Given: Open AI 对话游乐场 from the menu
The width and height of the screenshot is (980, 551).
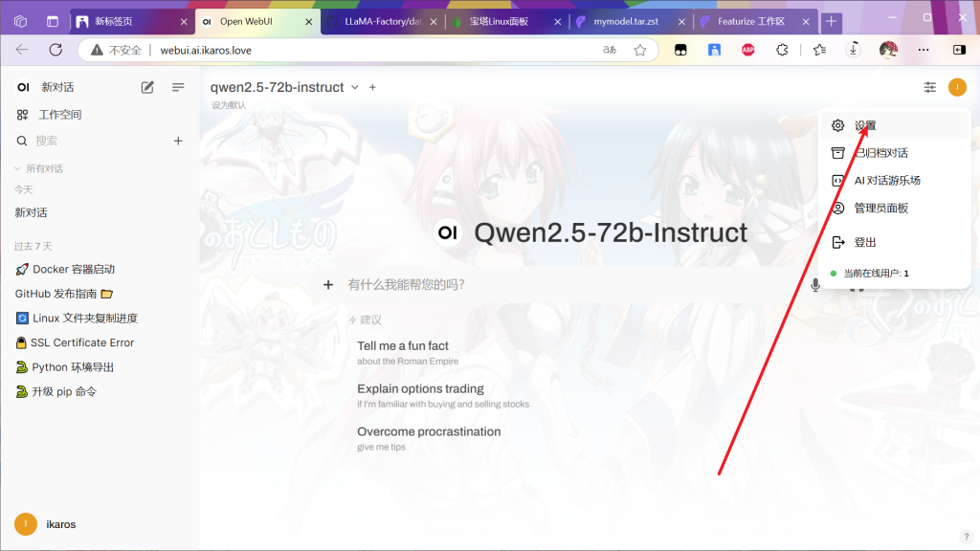Looking at the screenshot, I should click(x=894, y=181).
